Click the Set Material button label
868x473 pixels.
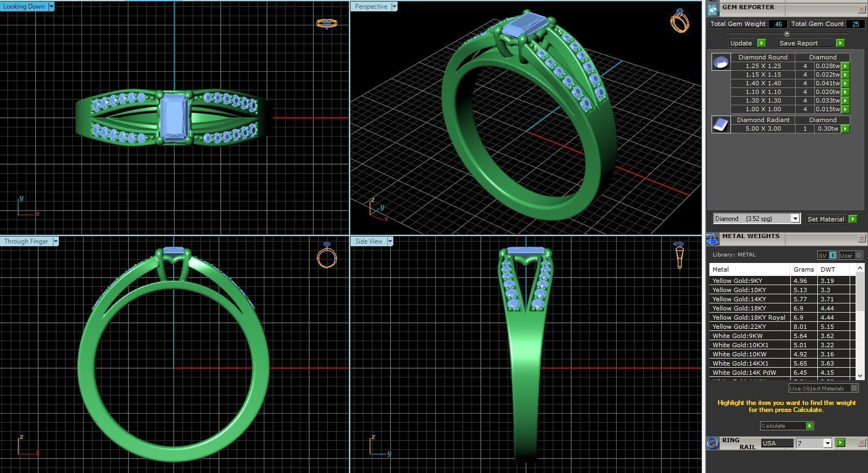tap(825, 219)
